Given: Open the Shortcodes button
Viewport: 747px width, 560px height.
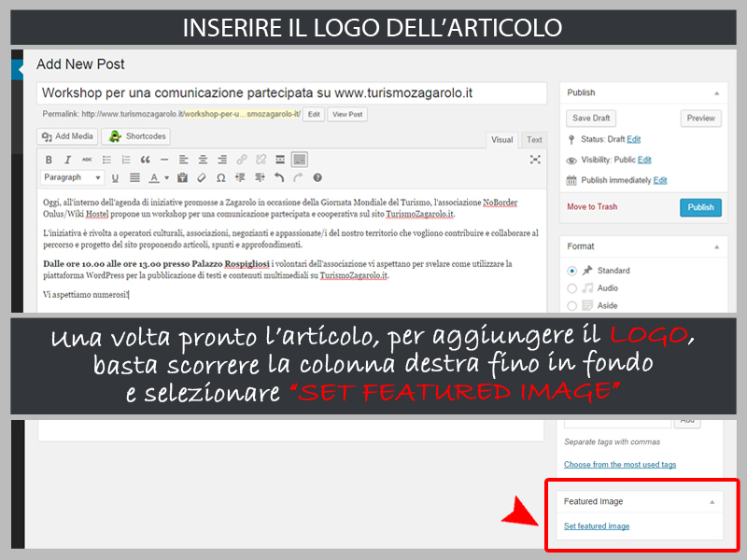Looking at the screenshot, I should (x=135, y=136).
